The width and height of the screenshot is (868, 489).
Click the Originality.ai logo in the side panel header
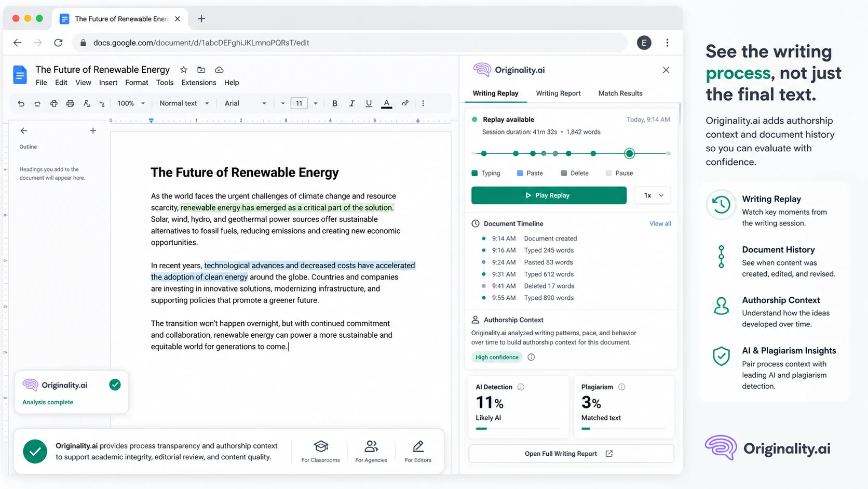click(509, 70)
